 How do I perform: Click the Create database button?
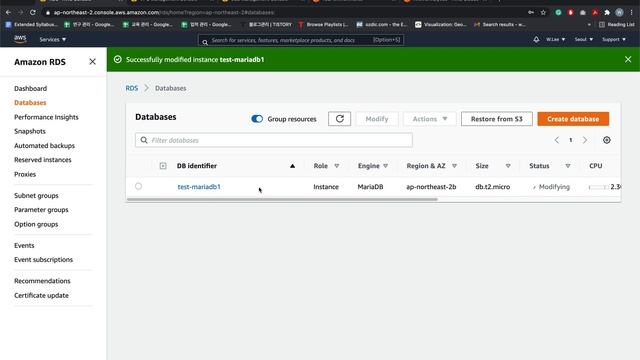coord(573,119)
